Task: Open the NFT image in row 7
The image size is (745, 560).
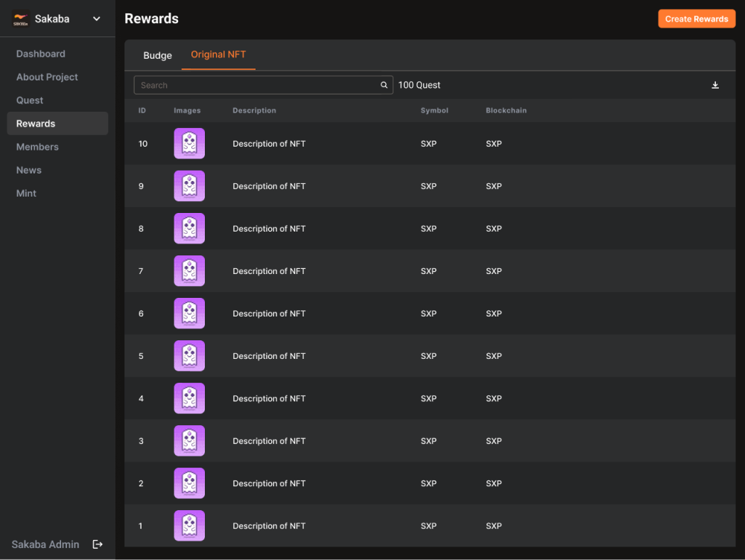Action: (189, 271)
